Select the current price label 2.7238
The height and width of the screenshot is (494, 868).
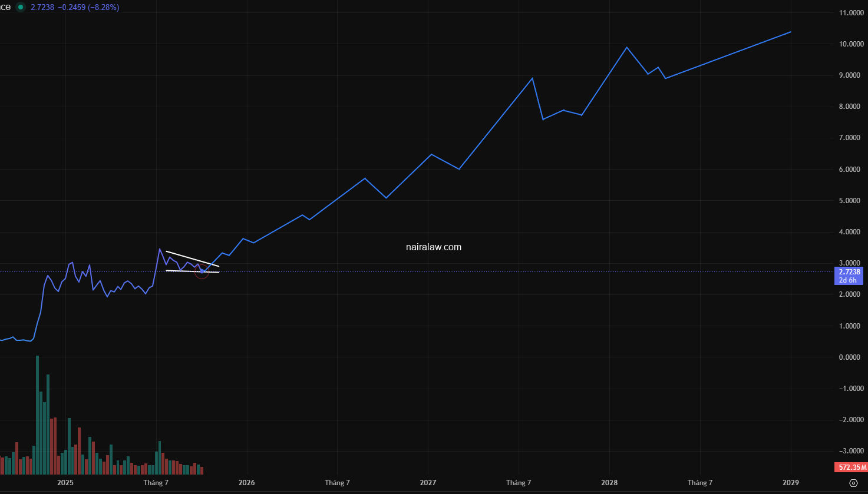coord(850,272)
